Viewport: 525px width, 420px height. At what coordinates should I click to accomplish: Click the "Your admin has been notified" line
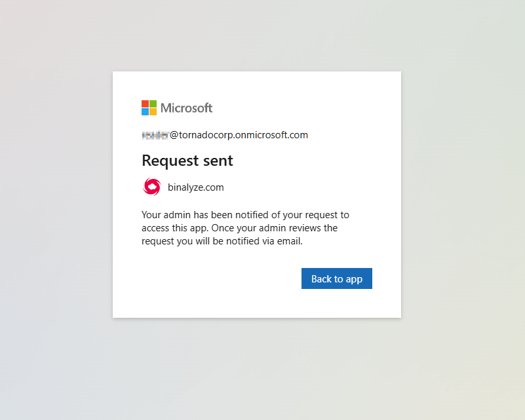click(245, 214)
